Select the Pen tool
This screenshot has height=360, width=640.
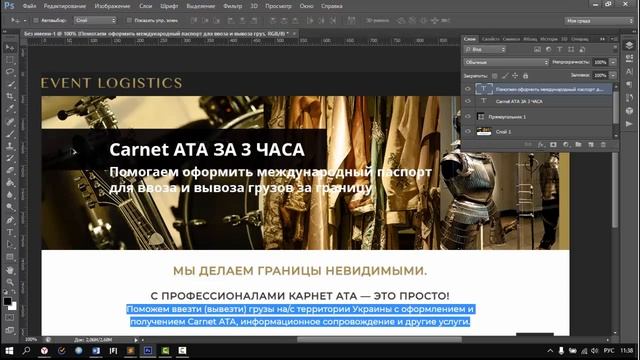pos(10,220)
